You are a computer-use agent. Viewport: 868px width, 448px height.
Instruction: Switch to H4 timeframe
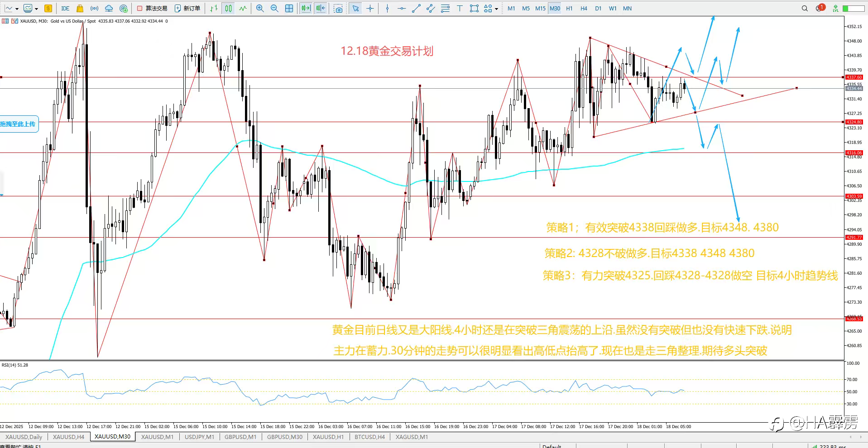(x=584, y=8)
